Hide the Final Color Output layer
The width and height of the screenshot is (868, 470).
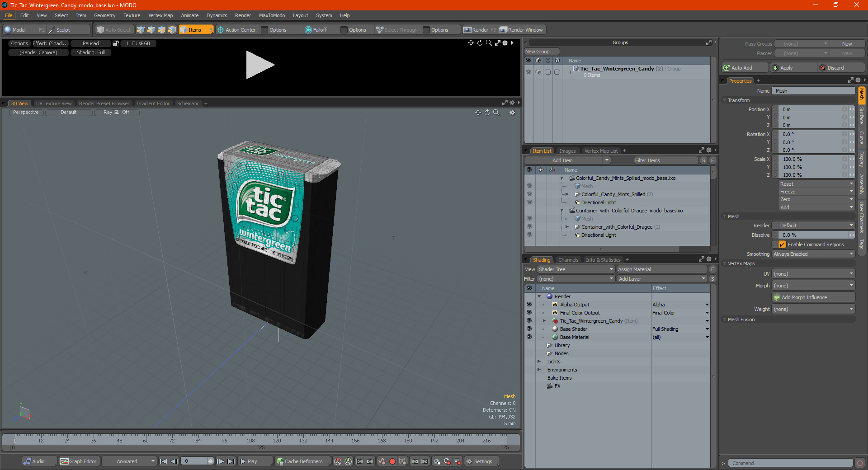[x=529, y=313]
